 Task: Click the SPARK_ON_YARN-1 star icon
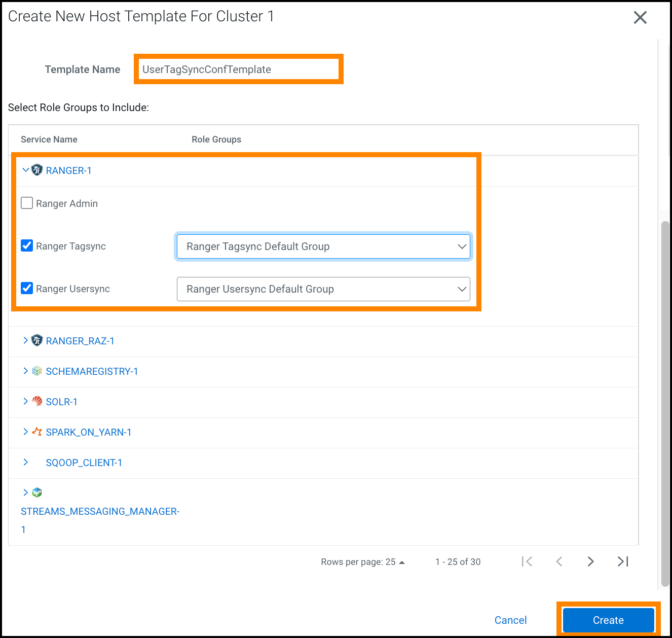tap(37, 432)
